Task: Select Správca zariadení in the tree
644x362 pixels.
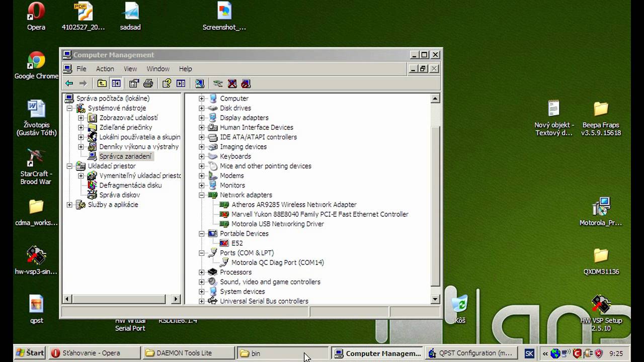Action: point(125,156)
